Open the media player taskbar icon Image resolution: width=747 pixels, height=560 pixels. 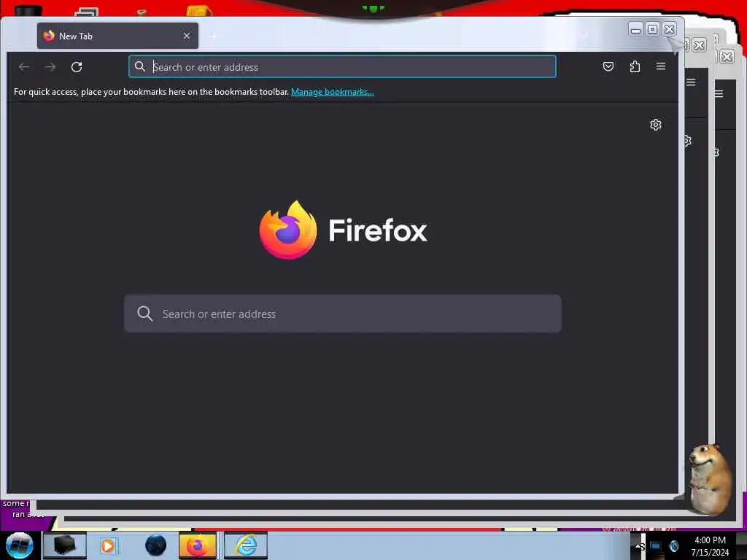click(108, 545)
